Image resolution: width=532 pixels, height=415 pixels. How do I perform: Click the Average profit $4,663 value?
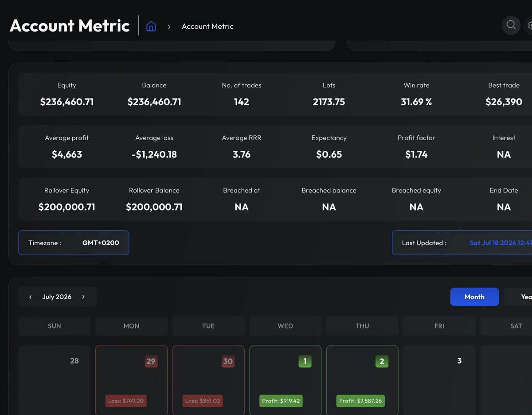67,154
